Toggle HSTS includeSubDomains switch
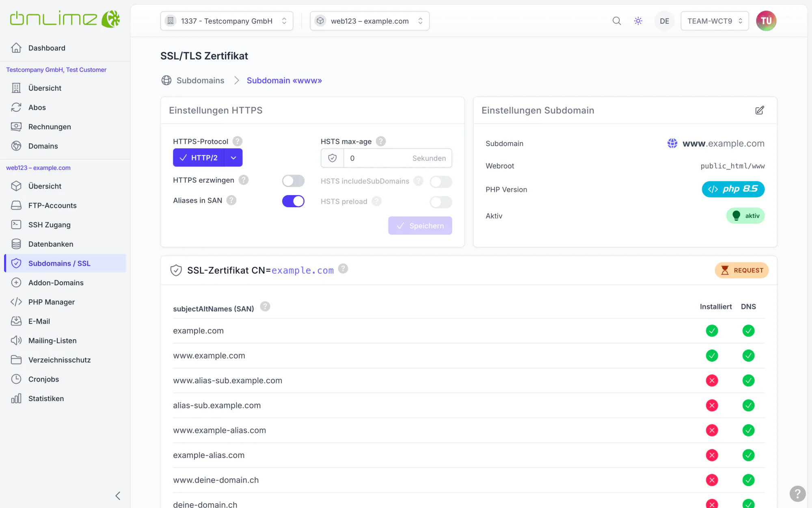 click(441, 182)
